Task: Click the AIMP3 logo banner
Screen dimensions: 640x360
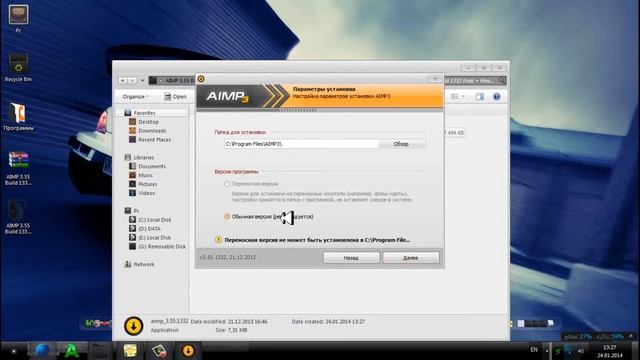Action: [228, 97]
